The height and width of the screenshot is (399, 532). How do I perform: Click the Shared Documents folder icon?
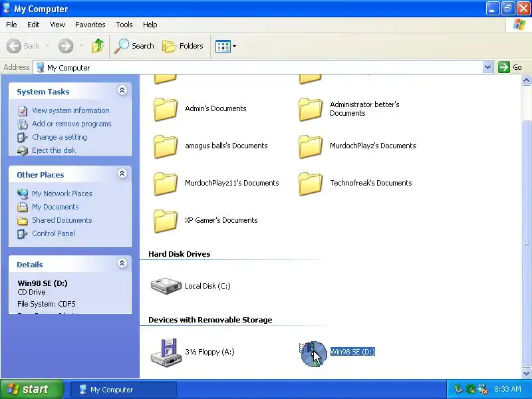click(23, 221)
